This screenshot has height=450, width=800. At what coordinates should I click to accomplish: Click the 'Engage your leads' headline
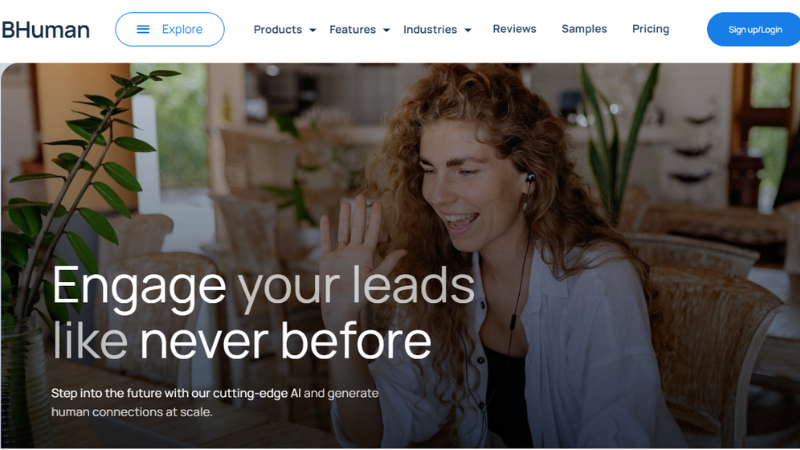tap(264, 288)
